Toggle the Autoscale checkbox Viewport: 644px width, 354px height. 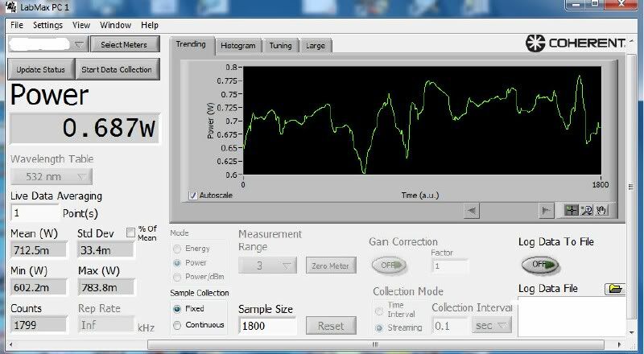[x=192, y=196]
